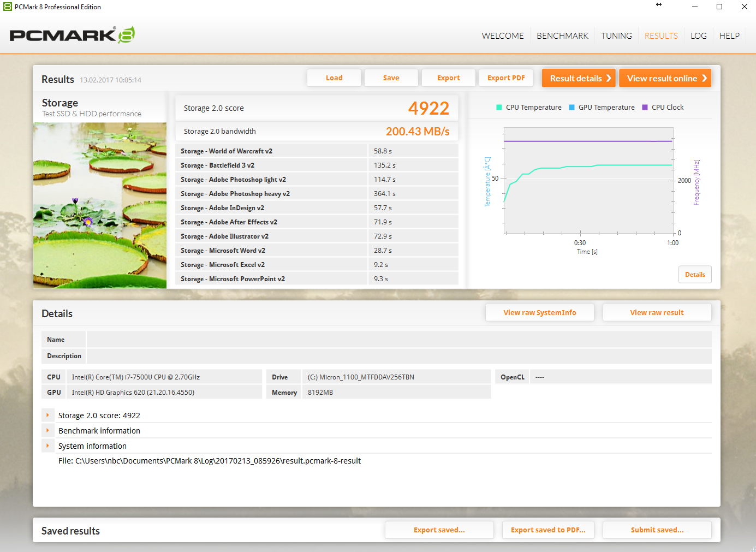Click the temperature and clock chart
Viewport: 756px width, 552px height.
tap(588, 181)
